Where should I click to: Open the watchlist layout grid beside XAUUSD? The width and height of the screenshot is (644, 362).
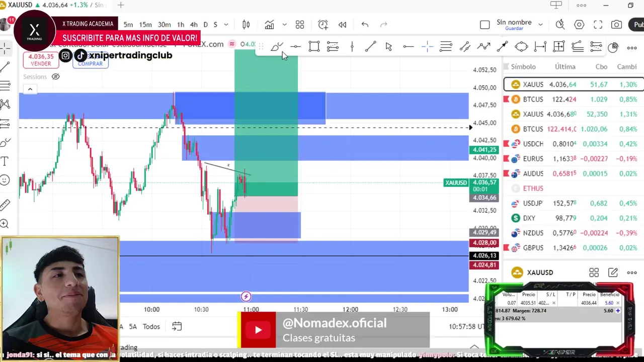[x=594, y=273]
